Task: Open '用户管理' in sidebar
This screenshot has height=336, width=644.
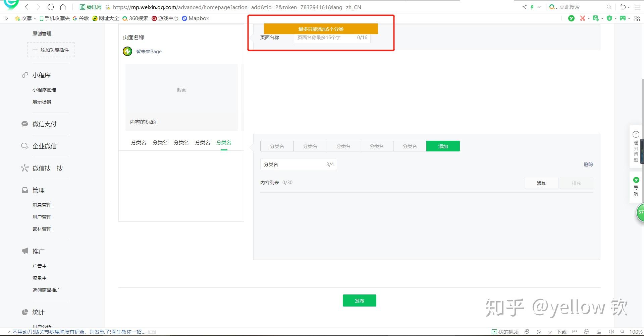Action: (x=42, y=217)
